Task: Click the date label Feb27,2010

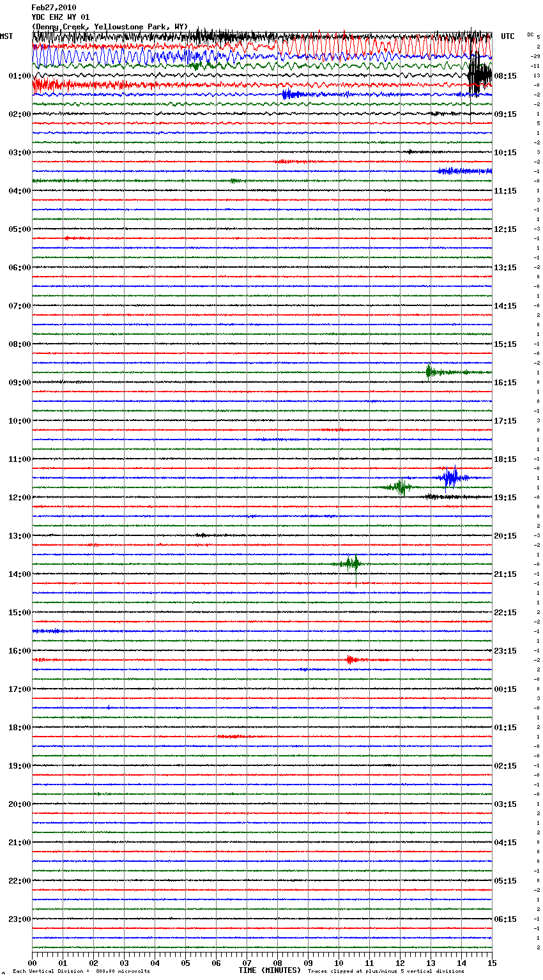Action: click(54, 8)
